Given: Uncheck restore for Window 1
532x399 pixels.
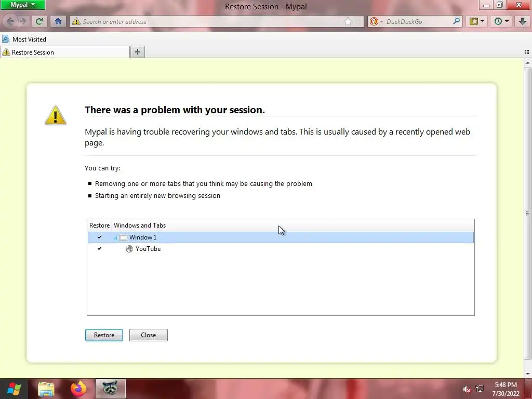Looking at the screenshot, I should tap(99, 237).
